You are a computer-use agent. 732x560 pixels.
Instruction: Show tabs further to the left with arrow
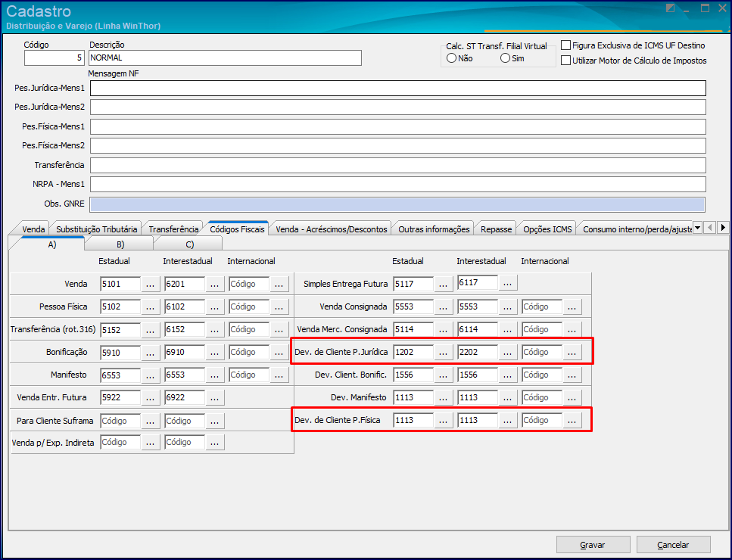click(x=710, y=228)
